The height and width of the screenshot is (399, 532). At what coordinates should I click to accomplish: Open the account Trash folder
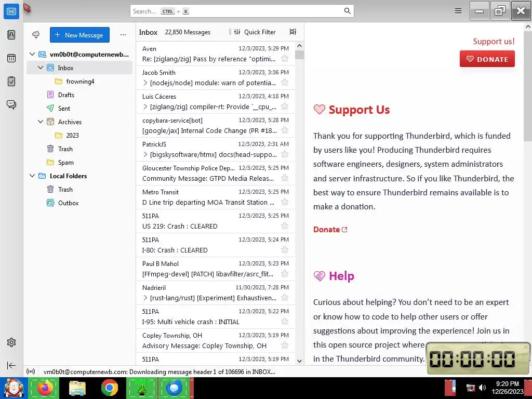[x=79, y=149]
